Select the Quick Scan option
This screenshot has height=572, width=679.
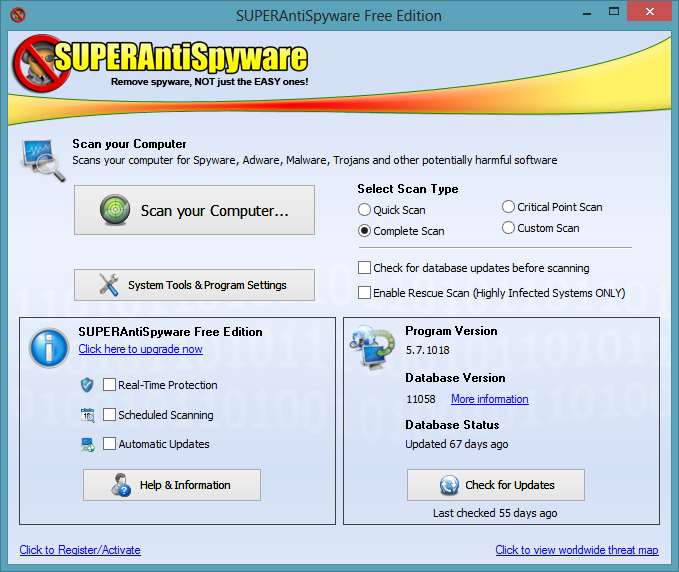pyautogui.click(x=365, y=210)
